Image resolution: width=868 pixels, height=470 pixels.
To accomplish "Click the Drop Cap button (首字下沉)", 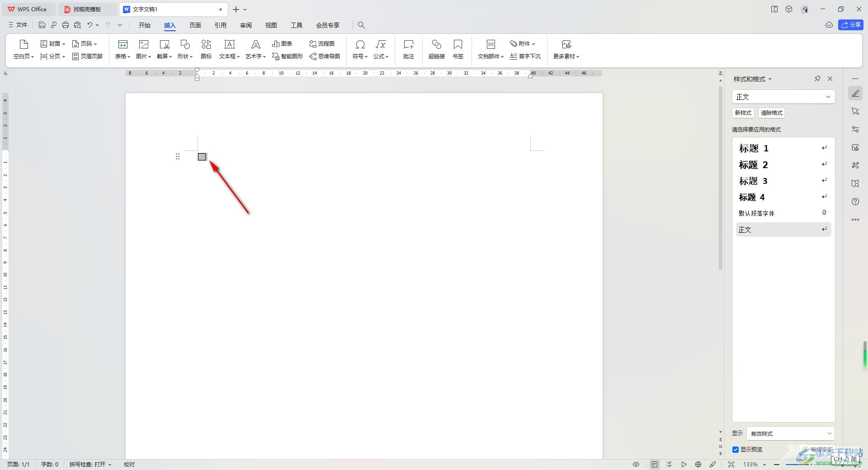I will point(525,56).
